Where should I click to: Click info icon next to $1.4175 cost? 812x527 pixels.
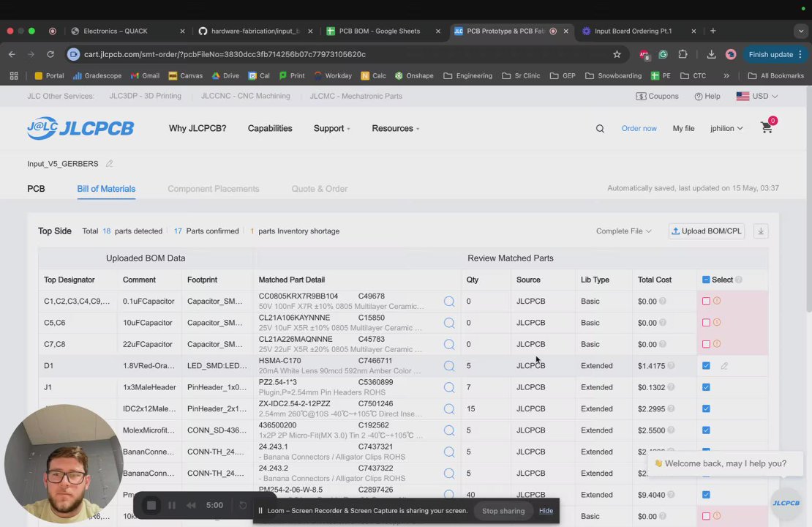(x=671, y=365)
